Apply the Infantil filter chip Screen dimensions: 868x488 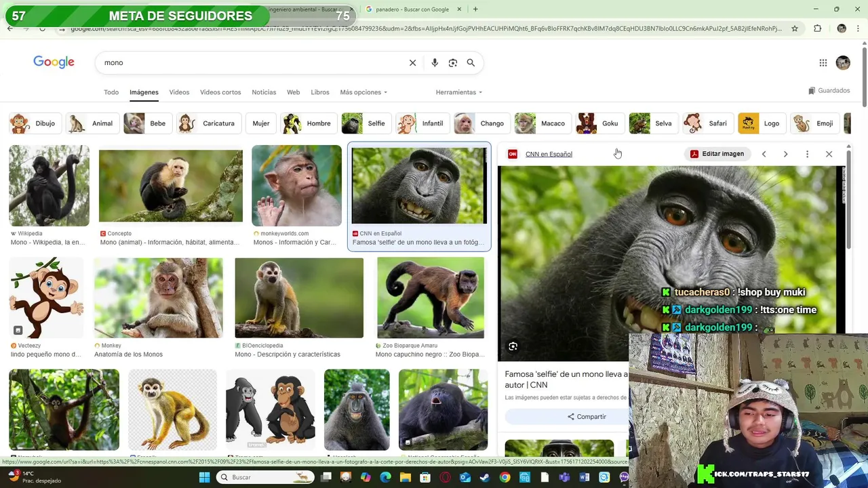coord(422,123)
